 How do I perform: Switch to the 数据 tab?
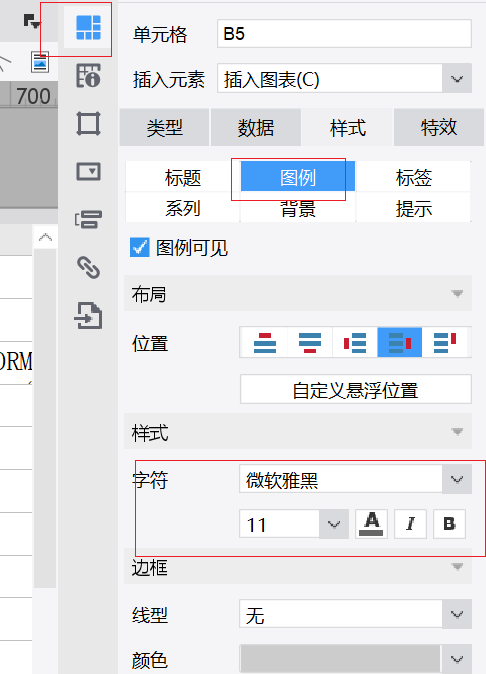click(256, 127)
